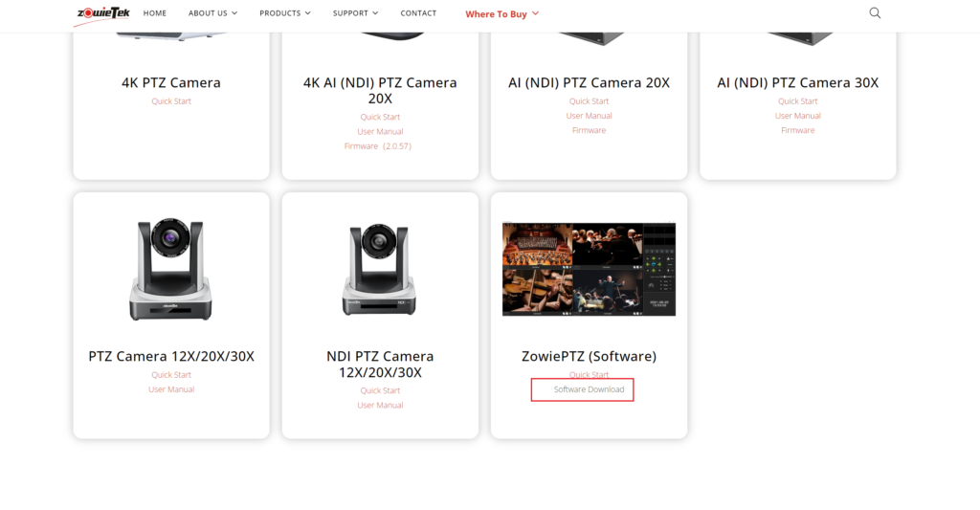Viewport: 980px width, 510px height.
Task: Go to the Home page
Action: (x=155, y=13)
